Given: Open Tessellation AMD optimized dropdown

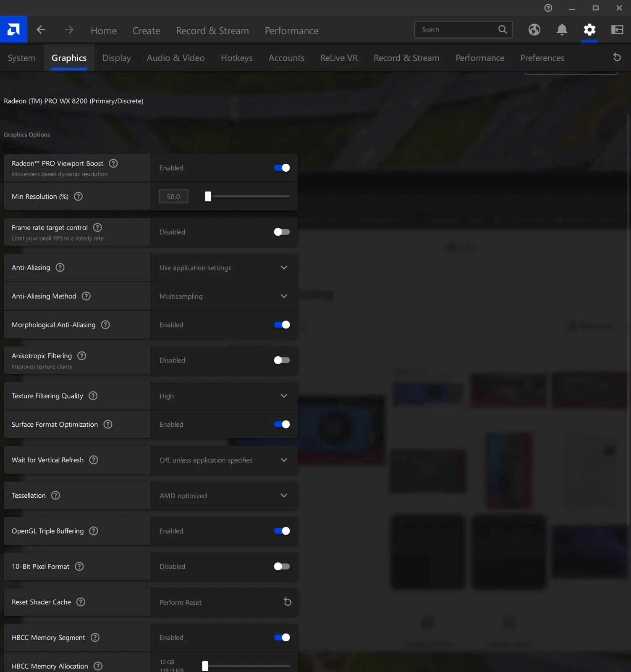Looking at the screenshot, I should 224,496.
